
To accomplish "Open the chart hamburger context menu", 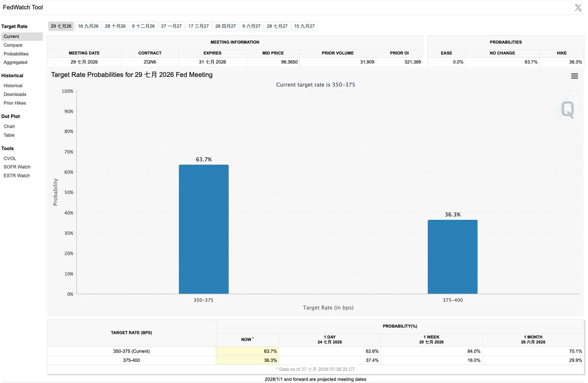I will click(574, 76).
